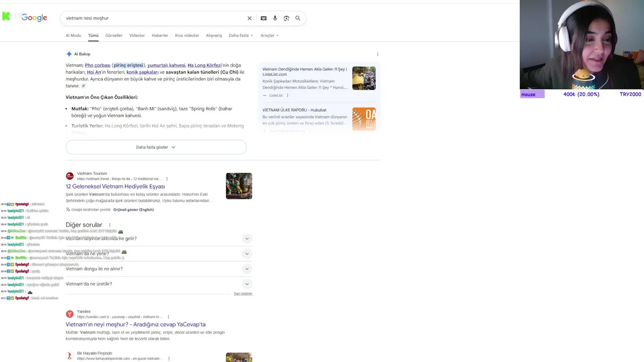This screenshot has height=362, width=644.
Task: Click the 'Geri bildirim' feedback link
Action: click(243, 294)
